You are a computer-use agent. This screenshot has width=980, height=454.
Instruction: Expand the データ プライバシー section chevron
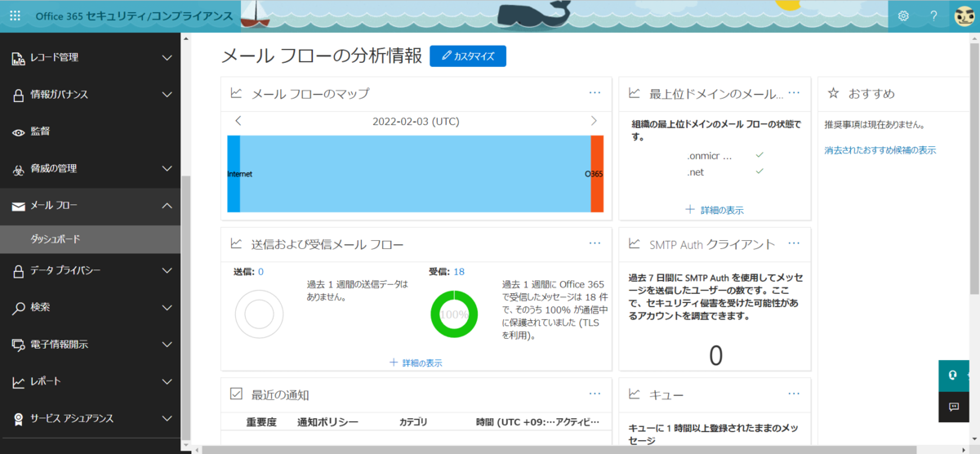click(x=167, y=270)
